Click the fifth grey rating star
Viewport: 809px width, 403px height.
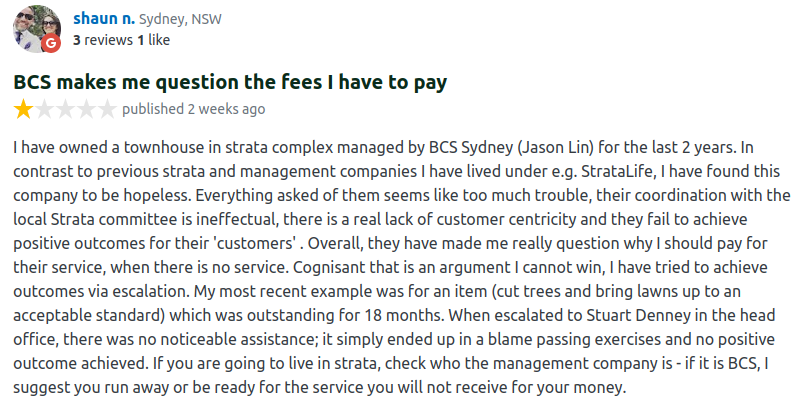[x=107, y=109]
